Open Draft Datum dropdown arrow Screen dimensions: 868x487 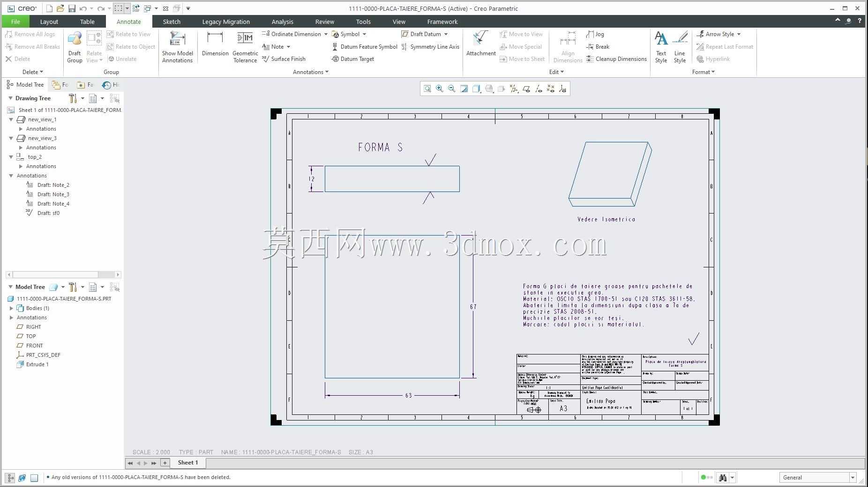pyautogui.click(x=446, y=34)
